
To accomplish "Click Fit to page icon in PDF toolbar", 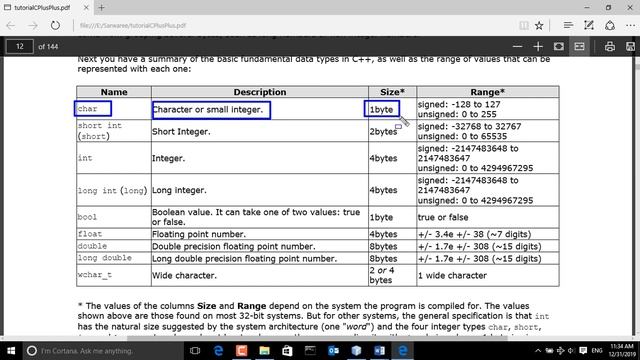I will pos(559,47).
